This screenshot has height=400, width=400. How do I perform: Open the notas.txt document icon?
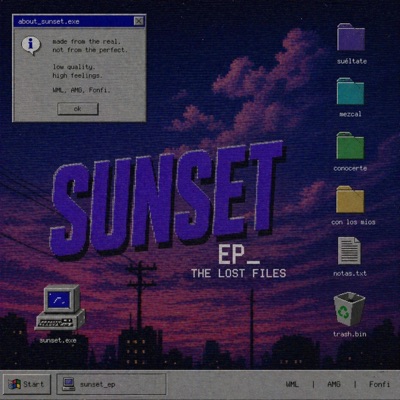[x=349, y=251]
